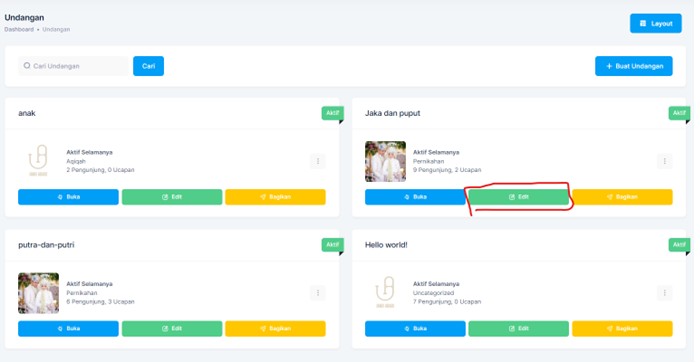Click Buka on the anak card

point(68,197)
